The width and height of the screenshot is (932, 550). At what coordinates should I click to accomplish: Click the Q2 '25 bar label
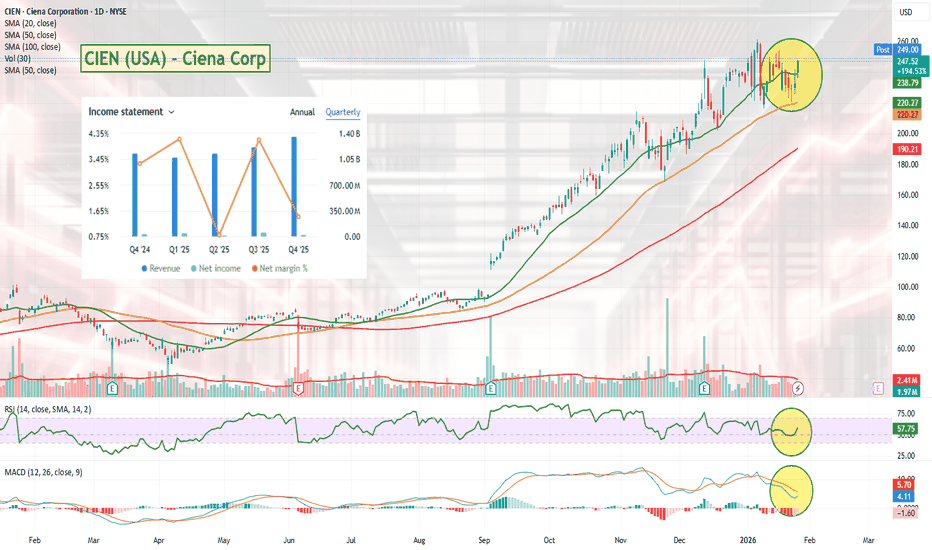(219, 250)
